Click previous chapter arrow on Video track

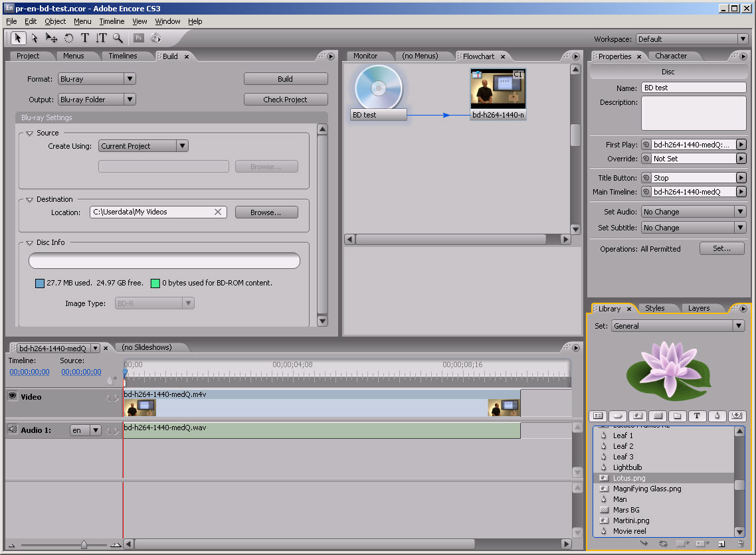108,398
